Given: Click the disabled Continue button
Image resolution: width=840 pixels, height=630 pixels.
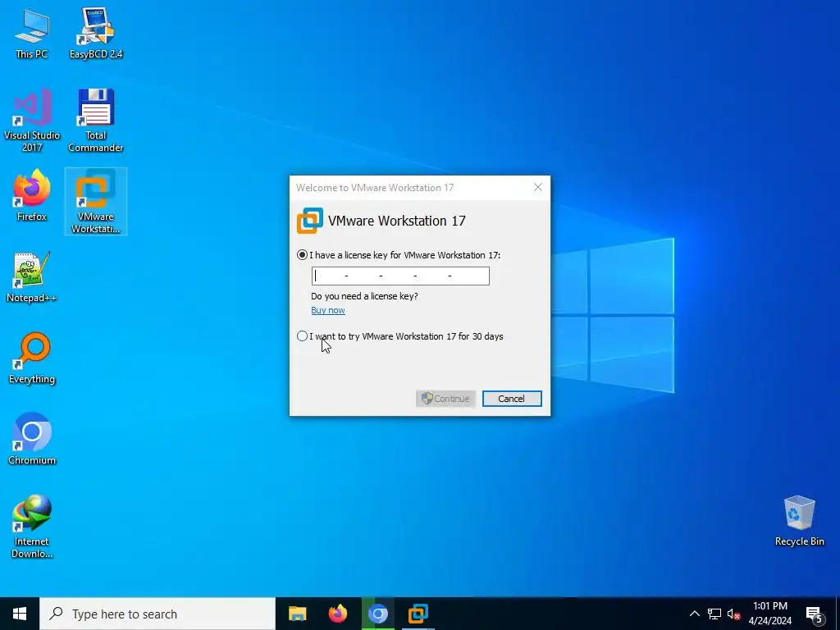Looking at the screenshot, I should [x=445, y=399].
